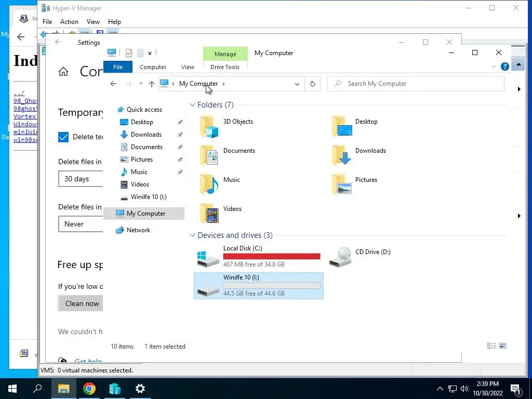The image size is (532, 399).
Task: Click the My Computer breadcrumb segment
Action: click(198, 84)
